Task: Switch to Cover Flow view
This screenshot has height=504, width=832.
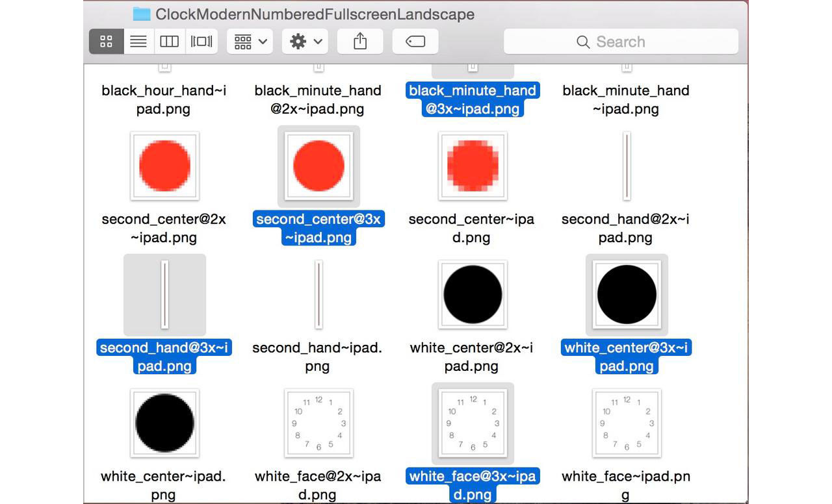Action: pos(201,42)
